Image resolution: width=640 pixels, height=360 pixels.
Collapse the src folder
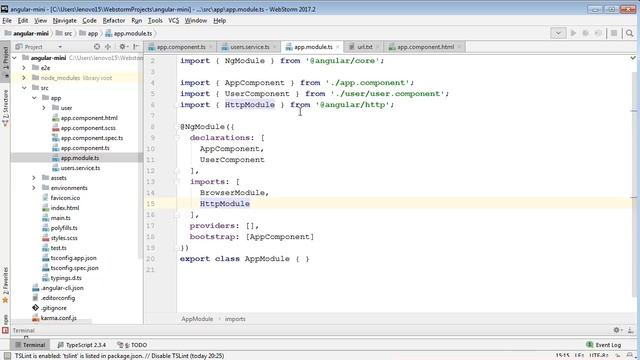(x=24, y=88)
